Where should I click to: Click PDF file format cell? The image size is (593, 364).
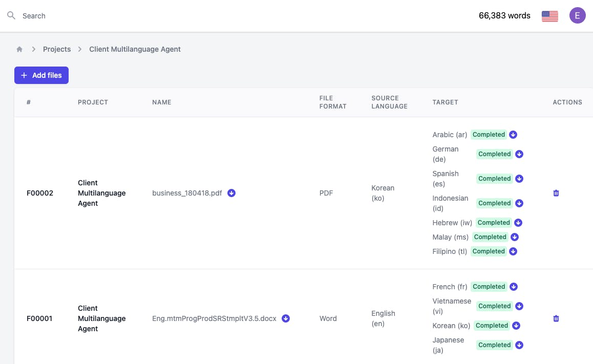pyautogui.click(x=326, y=193)
